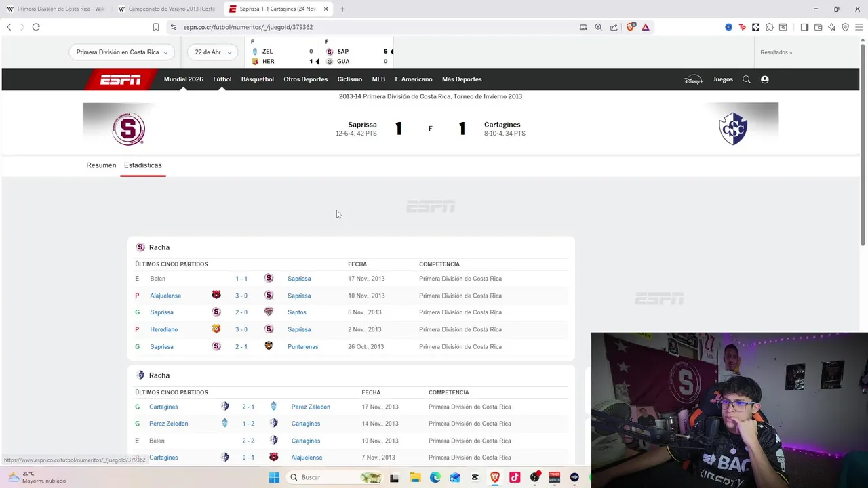Expand the Primera División en Costa Rica dropdown

coord(121,52)
